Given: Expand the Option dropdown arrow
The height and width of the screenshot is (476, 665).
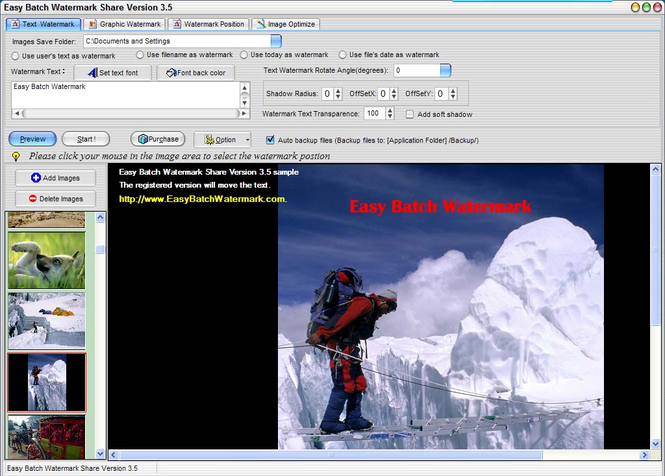Looking at the screenshot, I should tap(248, 140).
